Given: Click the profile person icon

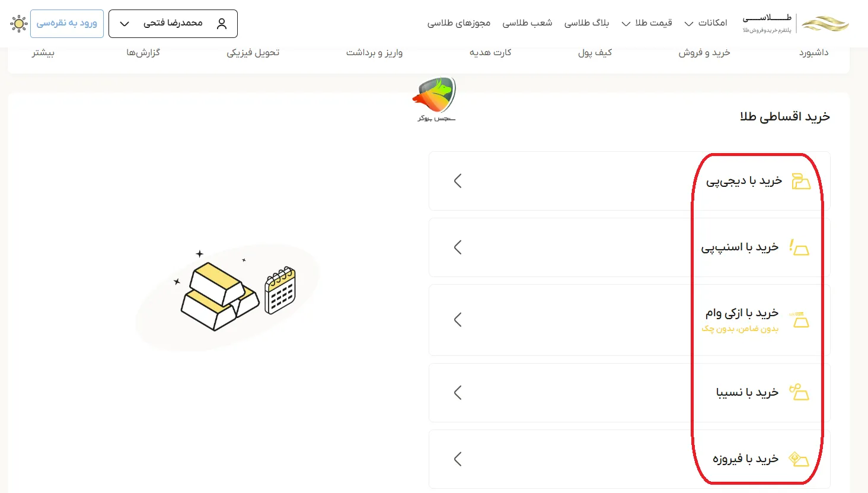Looking at the screenshot, I should [222, 23].
